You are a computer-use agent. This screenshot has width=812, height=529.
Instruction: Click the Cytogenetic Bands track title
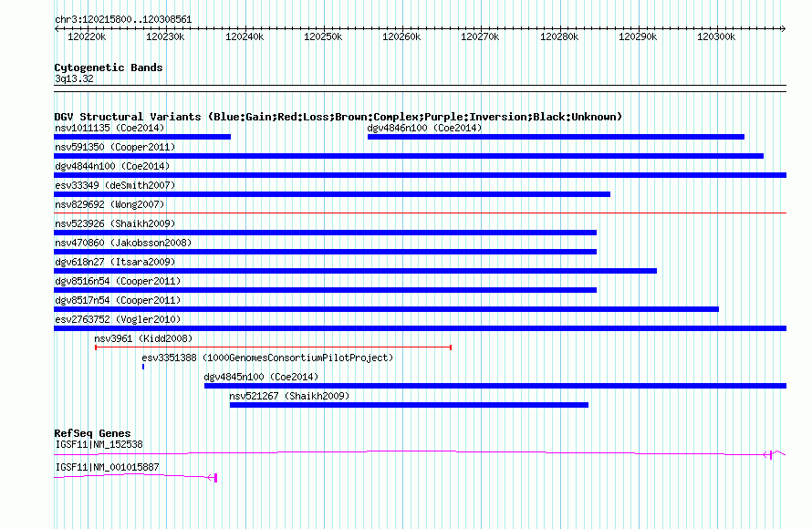[x=109, y=67]
